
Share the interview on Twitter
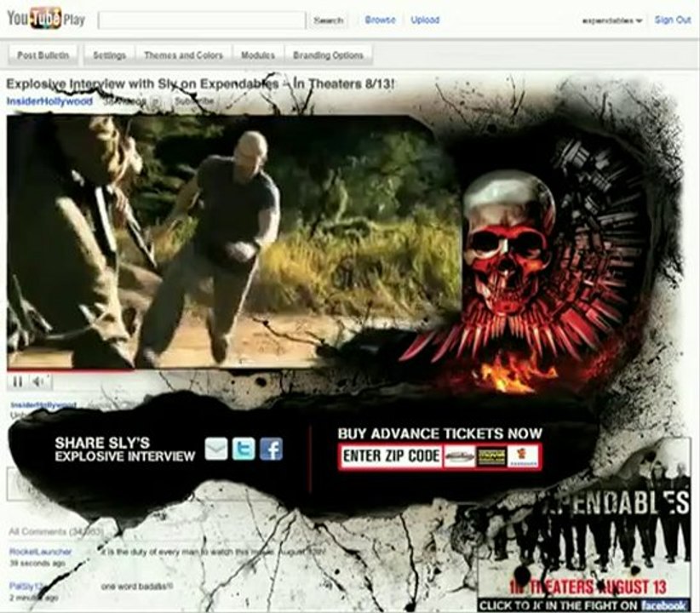tap(244, 449)
